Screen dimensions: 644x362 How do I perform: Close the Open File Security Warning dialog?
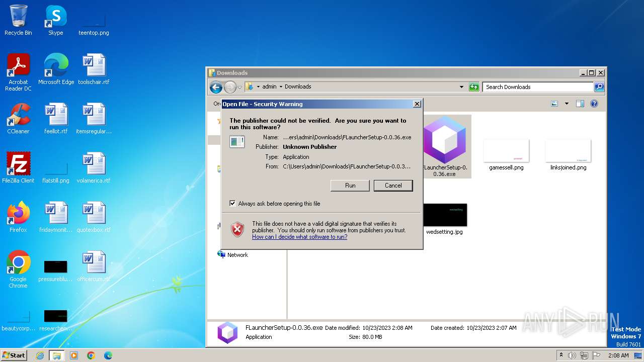point(417,104)
